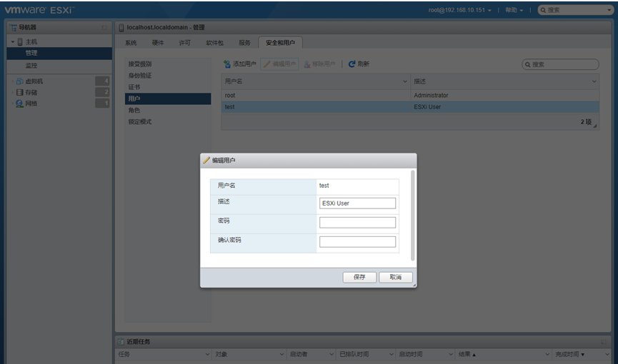618x364 pixels.
Task: Select the root user row
Action: [x=410, y=96]
